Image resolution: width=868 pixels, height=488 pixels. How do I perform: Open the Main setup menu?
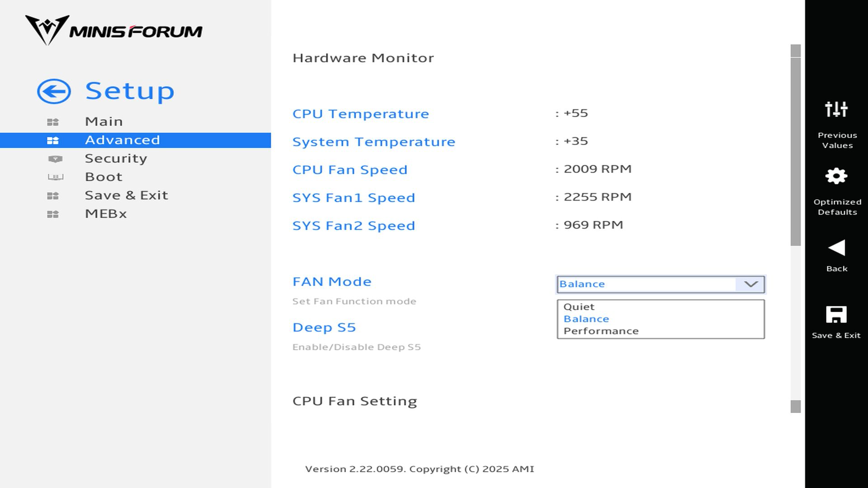104,122
